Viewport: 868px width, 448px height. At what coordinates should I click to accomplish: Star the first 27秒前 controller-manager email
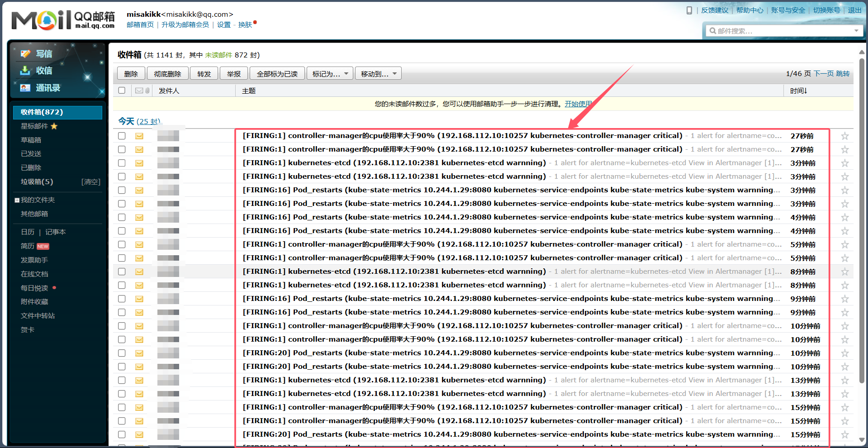tap(844, 136)
